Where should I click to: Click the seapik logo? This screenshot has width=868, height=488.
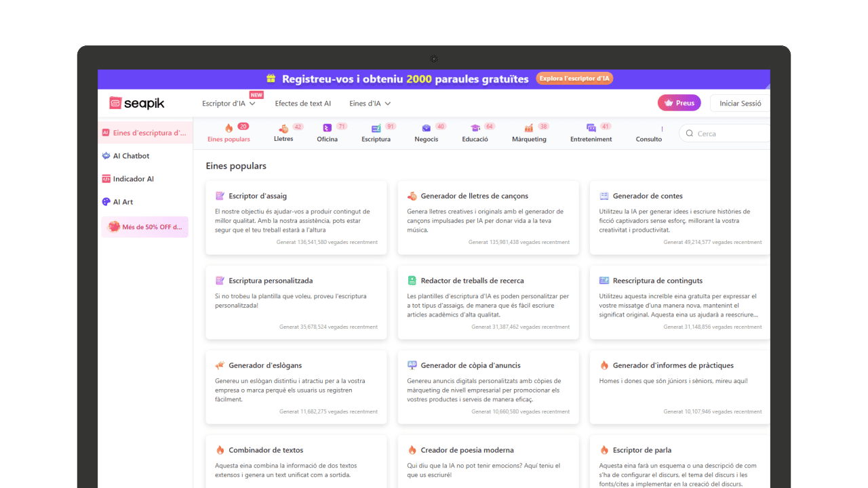(136, 102)
